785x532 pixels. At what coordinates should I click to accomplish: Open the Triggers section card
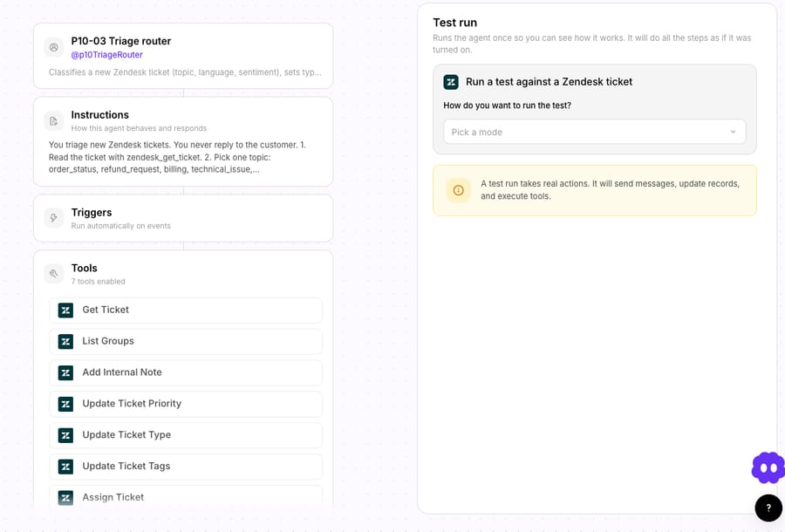[x=183, y=218]
